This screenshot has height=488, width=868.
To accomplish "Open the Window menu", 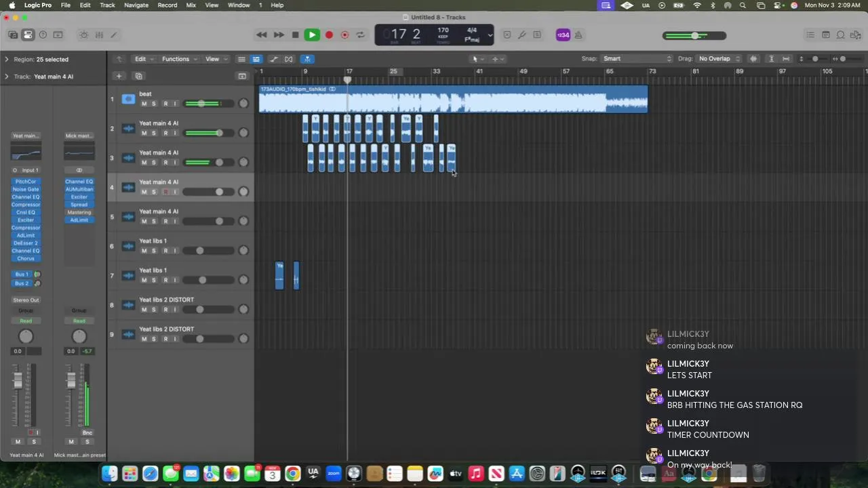I will click(x=239, y=5).
